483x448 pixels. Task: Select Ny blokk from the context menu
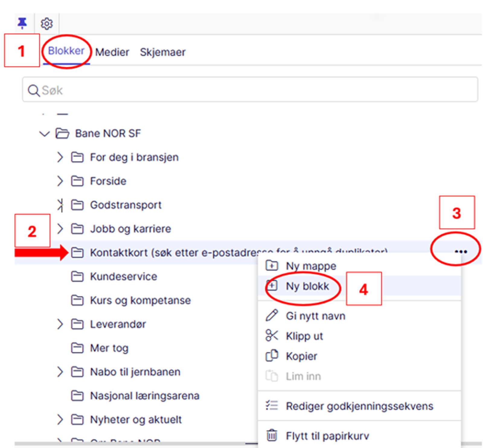307,286
